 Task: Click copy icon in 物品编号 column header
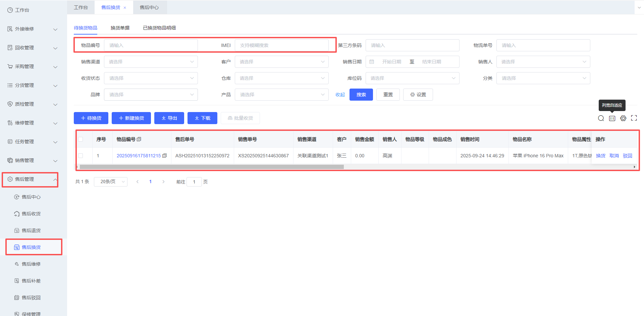click(139, 139)
